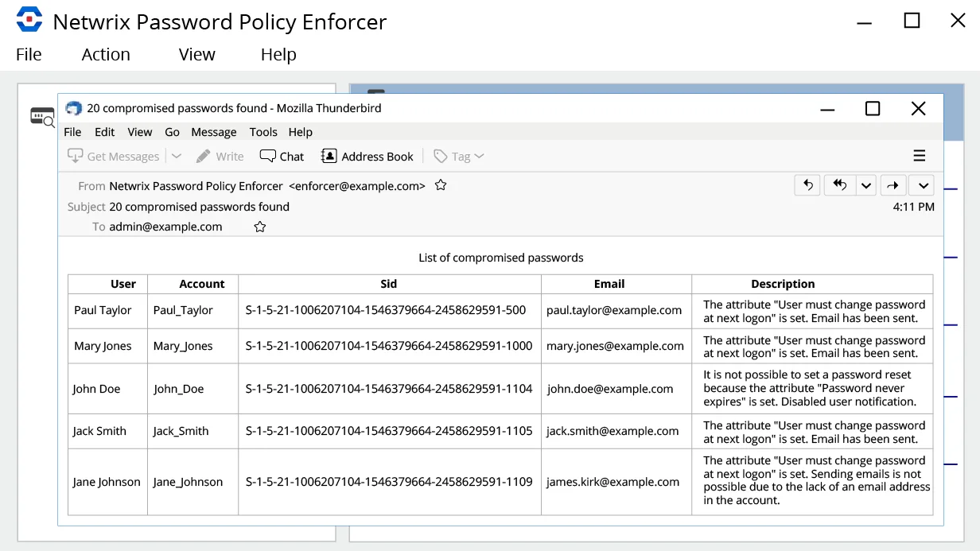
Task: Click the recipient address admin@example.com
Action: coord(165,227)
